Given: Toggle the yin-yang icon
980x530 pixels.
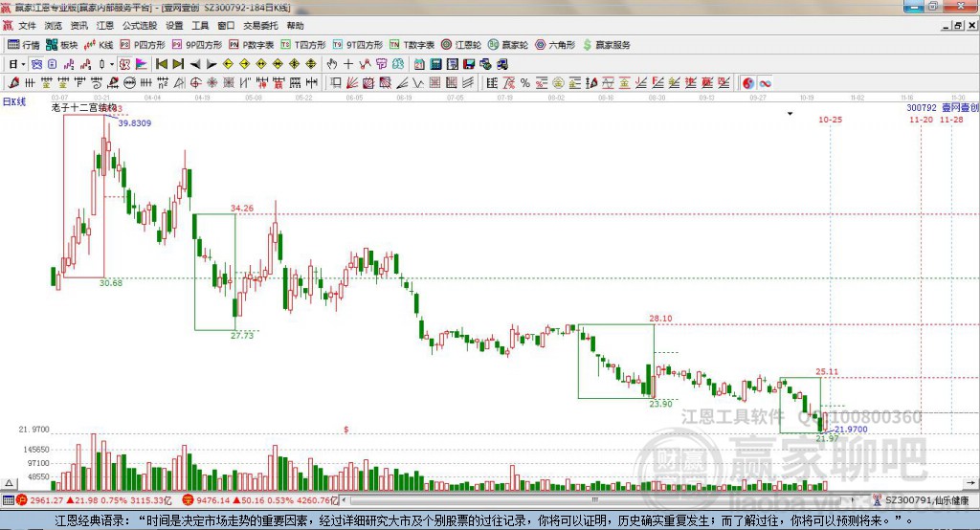Looking at the screenshot, I should [748, 82].
